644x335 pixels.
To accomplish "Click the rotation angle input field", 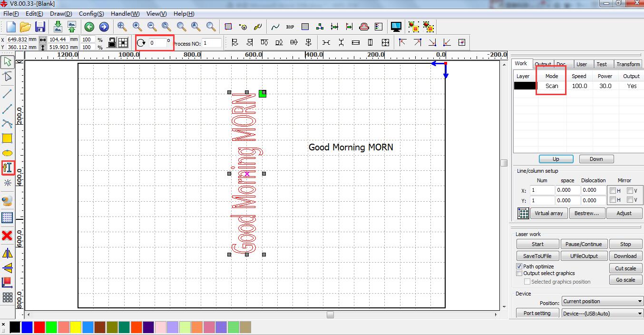I will click(158, 43).
